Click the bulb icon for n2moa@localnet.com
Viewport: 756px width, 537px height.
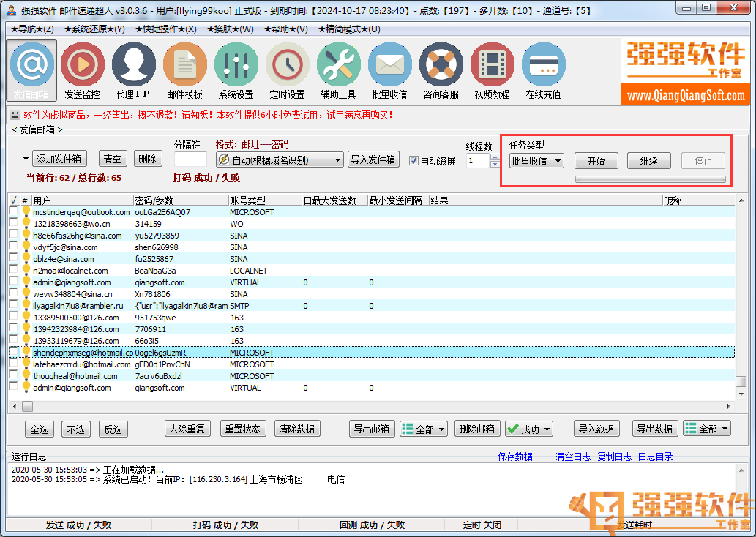pyautogui.click(x=26, y=270)
